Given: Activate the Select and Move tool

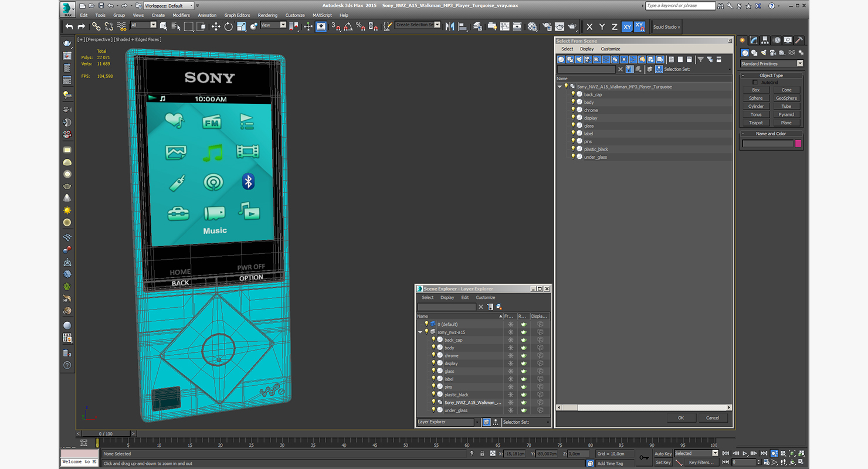Looking at the screenshot, I should point(215,26).
